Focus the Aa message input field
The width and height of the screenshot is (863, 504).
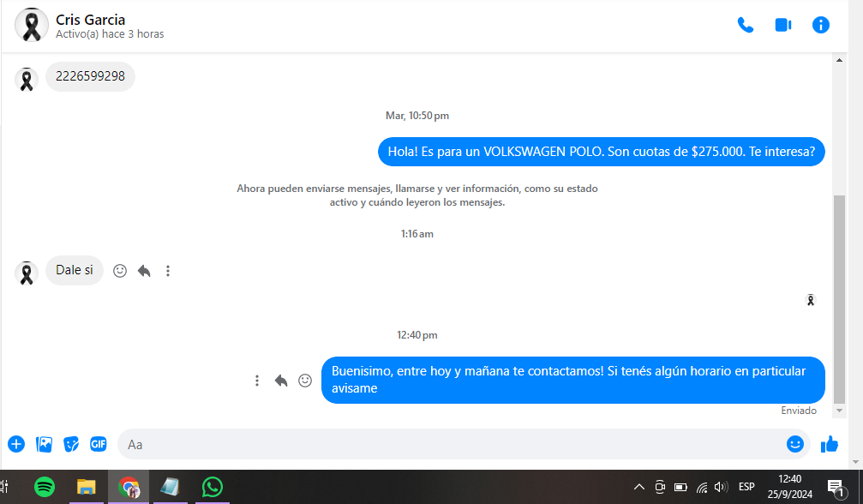(x=452, y=445)
